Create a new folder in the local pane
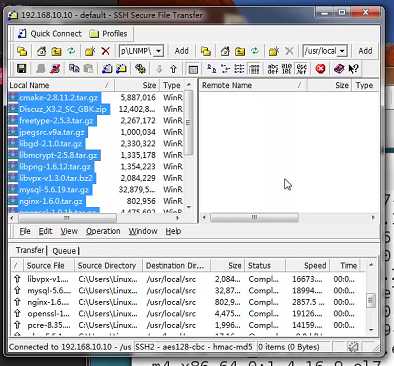 point(90,51)
